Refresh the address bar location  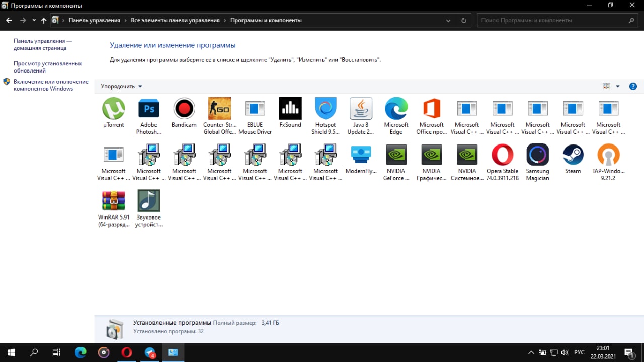pyautogui.click(x=463, y=21)
